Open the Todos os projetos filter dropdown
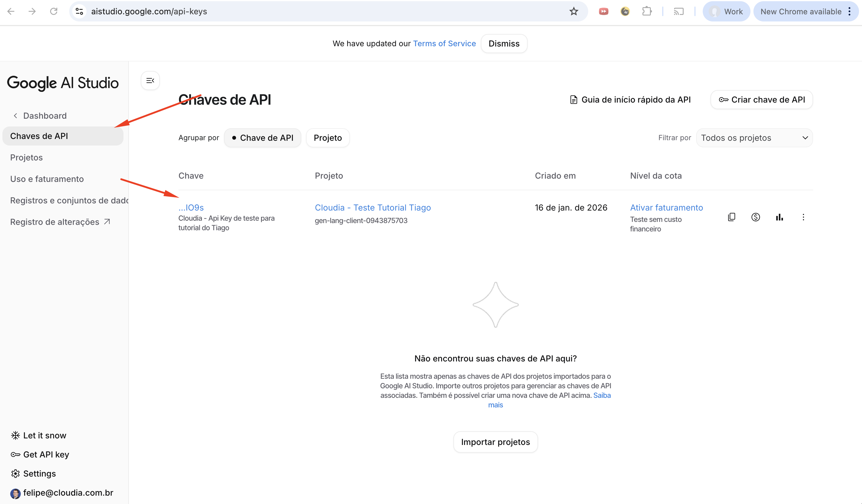The width and height of the screenshot is (862, 504). click(754, 138)
